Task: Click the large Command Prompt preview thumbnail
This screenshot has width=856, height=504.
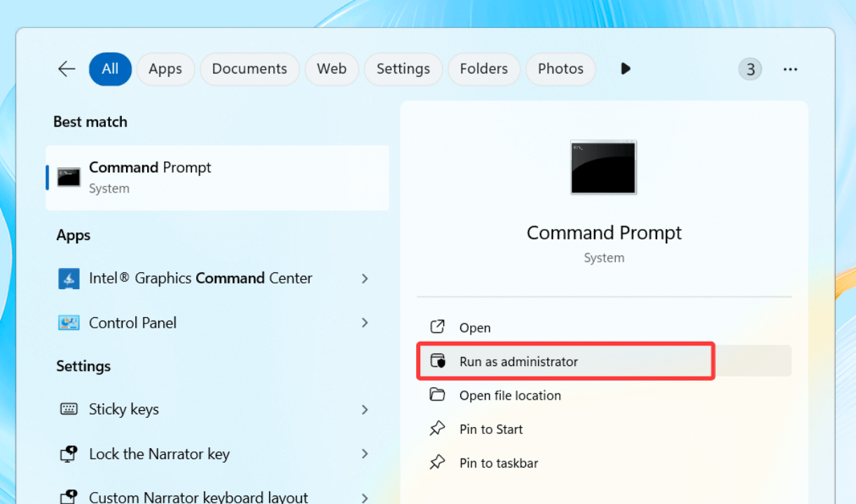Action: [x=603, y=167]
